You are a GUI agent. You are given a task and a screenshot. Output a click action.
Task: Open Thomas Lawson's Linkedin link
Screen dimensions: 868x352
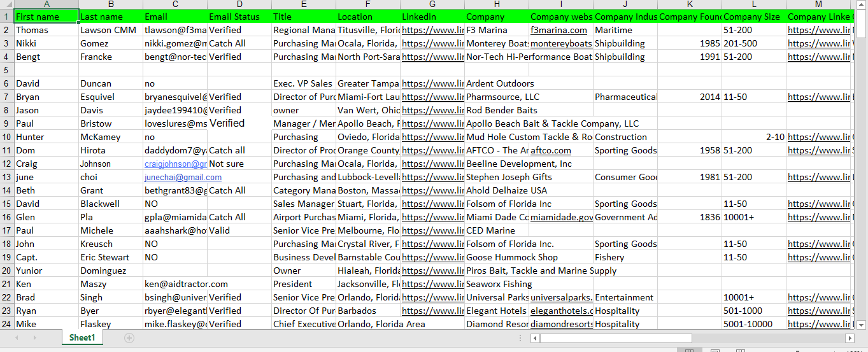432,30
